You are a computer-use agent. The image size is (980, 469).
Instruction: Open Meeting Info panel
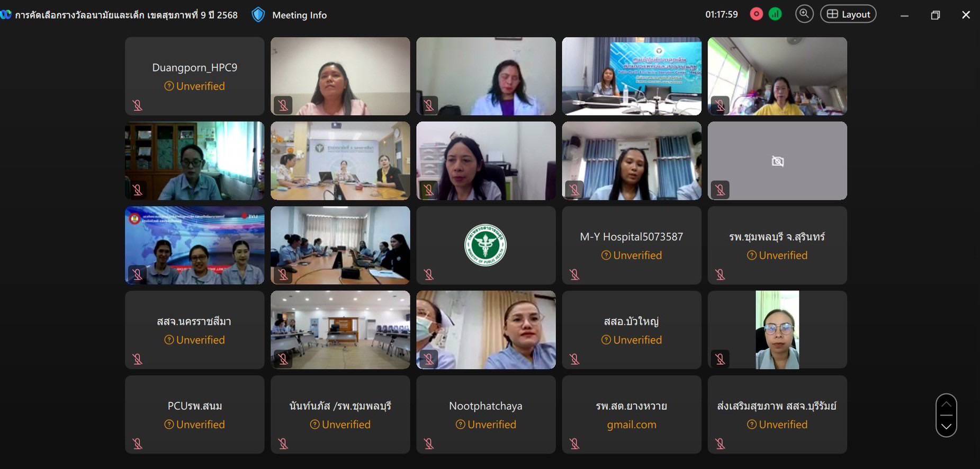[x=299, y=15]
